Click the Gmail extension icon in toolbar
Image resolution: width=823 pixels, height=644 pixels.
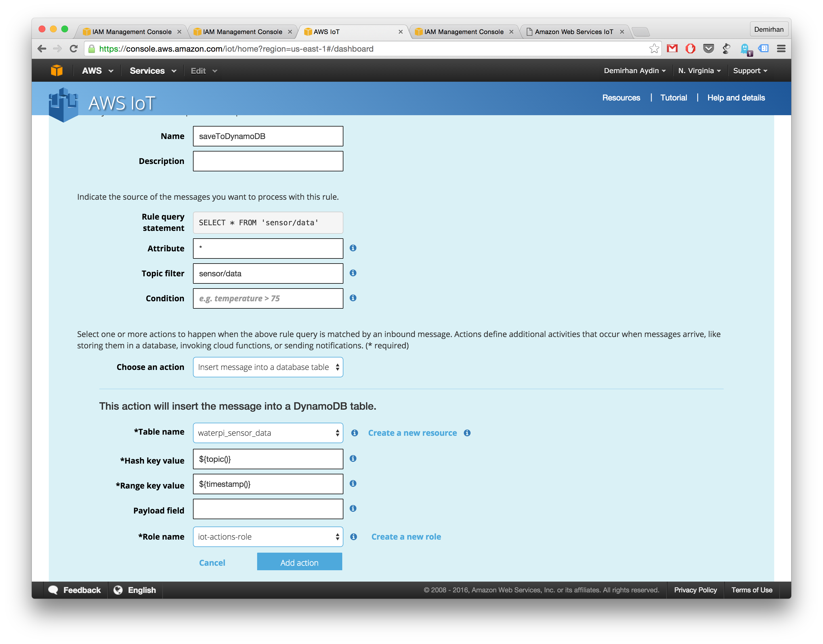[x=672, y=49]
